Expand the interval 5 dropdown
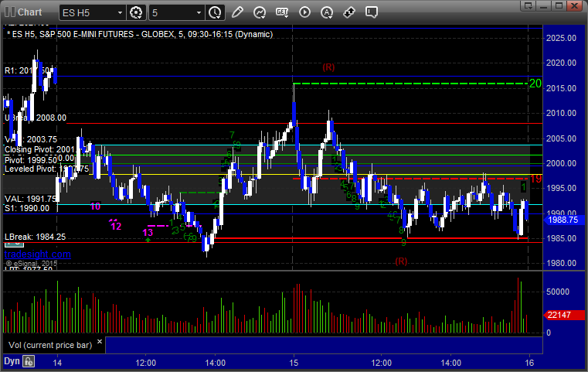The height and width of the screenshot is (372, 588). (199, 13)
